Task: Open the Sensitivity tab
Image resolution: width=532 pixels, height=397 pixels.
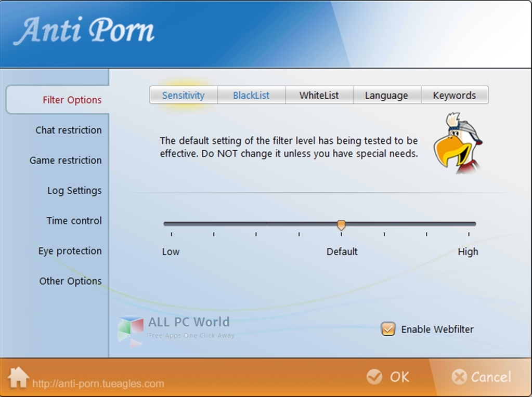Action: pyautogui.click(x=183, y=95)
